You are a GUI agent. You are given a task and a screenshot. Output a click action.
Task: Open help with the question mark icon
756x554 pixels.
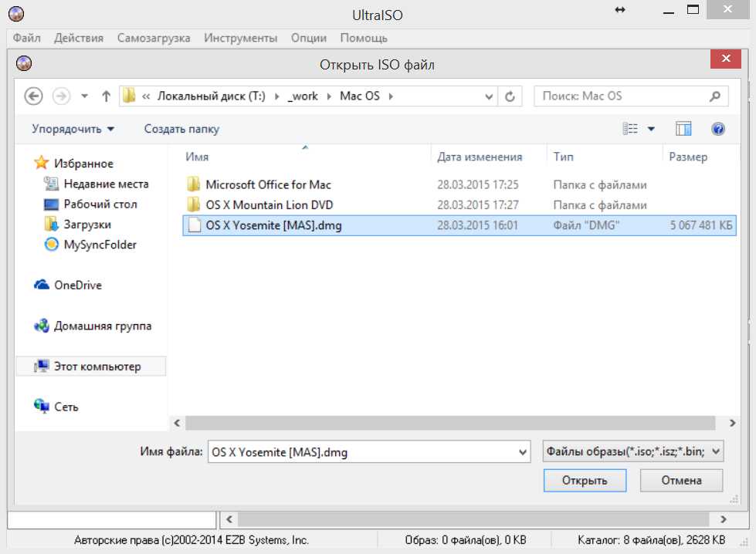tap(718, 129)
